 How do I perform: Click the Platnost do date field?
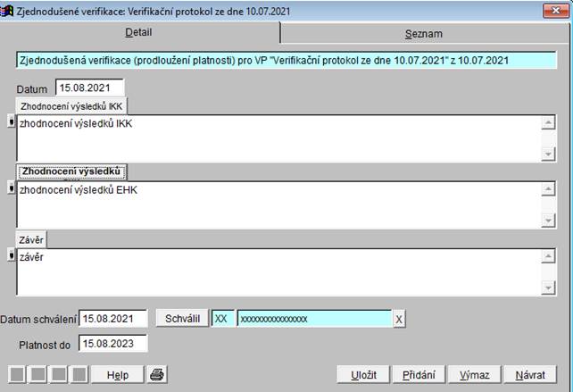pyautogui.click(x=112, y=343)
